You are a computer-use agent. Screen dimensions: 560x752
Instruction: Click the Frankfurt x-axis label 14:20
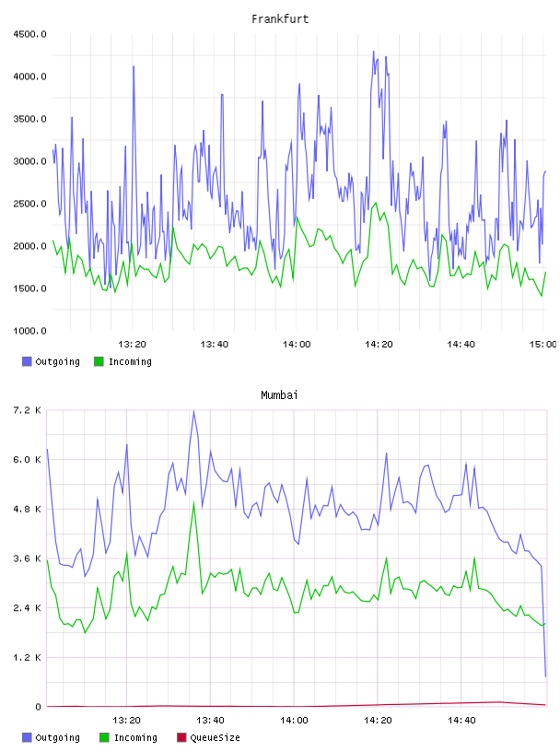379,345
